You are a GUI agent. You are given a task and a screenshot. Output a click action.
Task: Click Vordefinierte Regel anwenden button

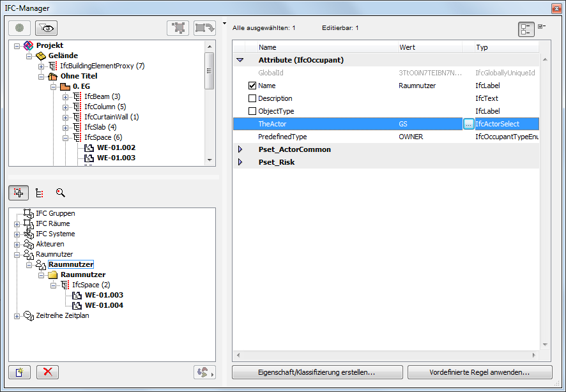(480, 372)
